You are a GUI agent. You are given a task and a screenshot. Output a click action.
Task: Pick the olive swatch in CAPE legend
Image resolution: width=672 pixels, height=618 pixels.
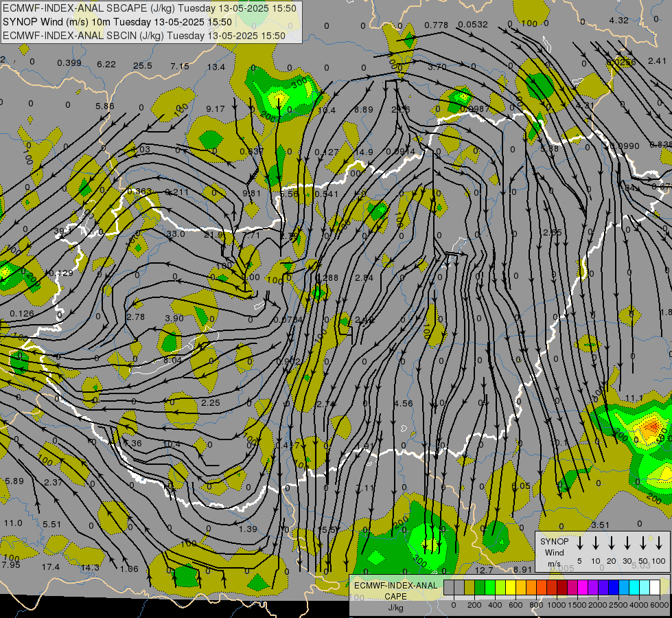(x=470, y=588)
